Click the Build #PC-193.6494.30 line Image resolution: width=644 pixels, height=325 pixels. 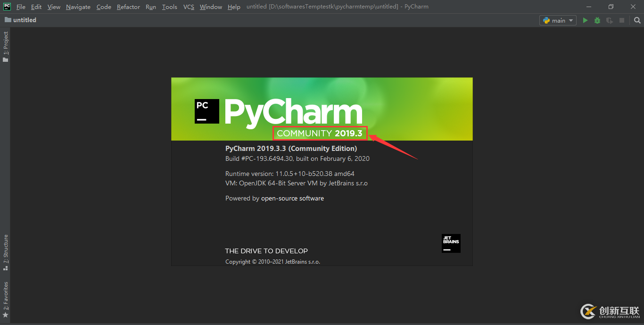(x=297, y=158)
